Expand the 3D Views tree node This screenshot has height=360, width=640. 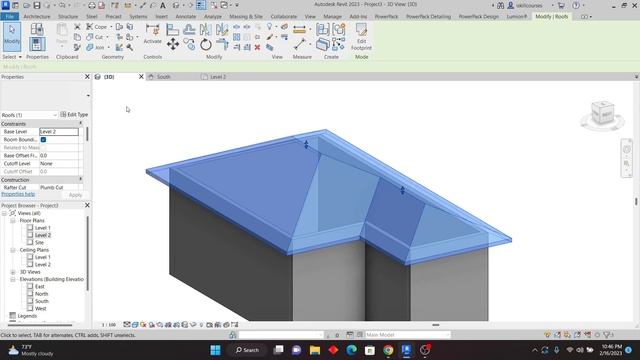click(13, 272)
